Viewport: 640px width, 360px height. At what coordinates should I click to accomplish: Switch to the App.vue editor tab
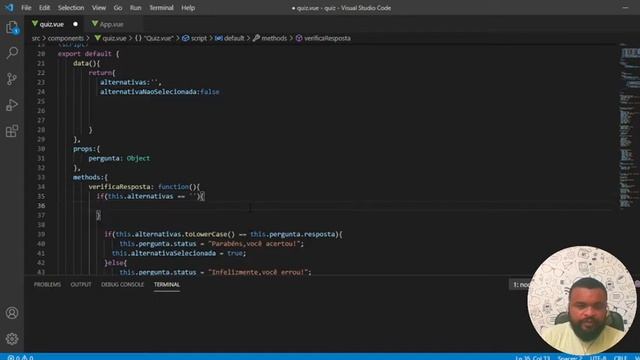(x=111, y=24)
